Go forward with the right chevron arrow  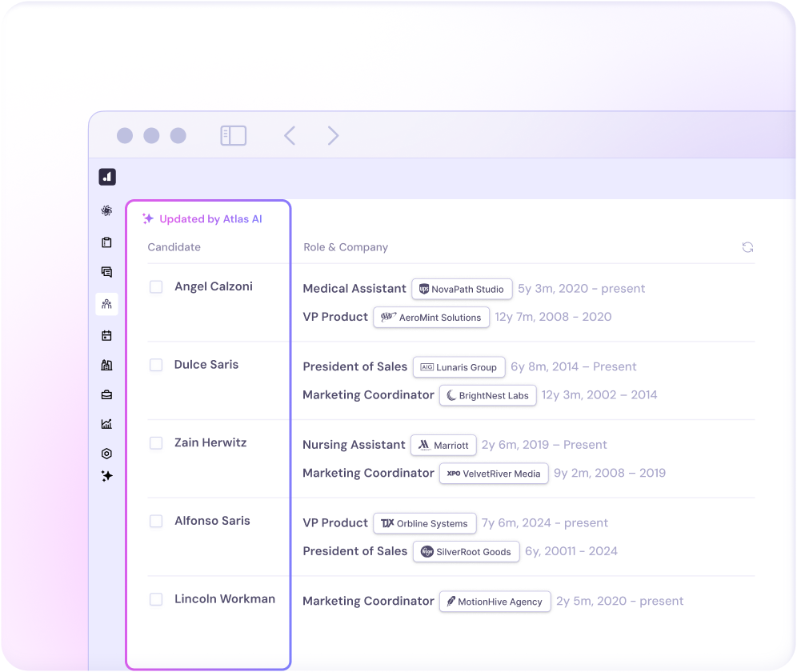tap(333, 136)
